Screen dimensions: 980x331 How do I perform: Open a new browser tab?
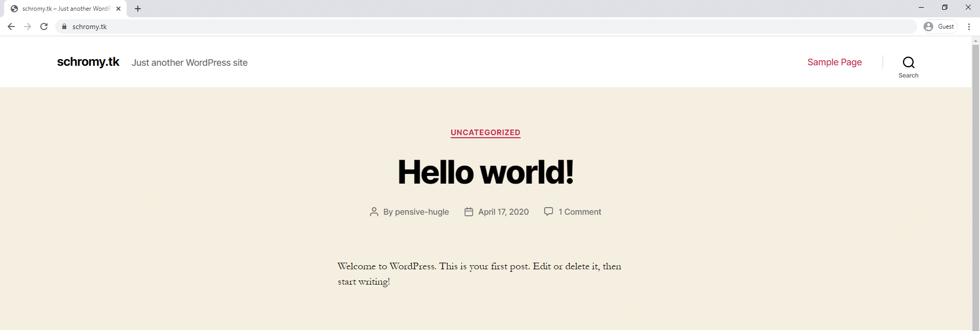coord(138,9)
